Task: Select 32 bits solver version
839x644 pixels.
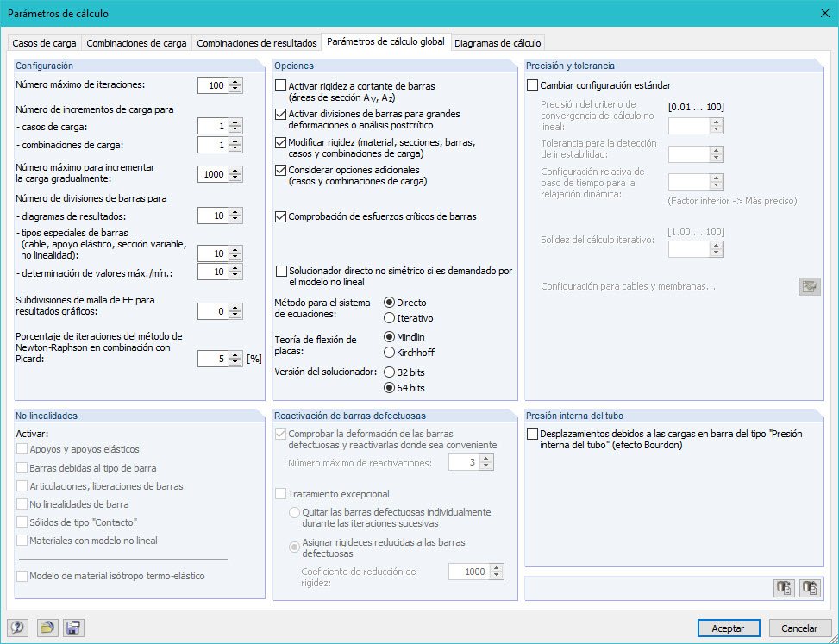Action: (x=390, y=372)
